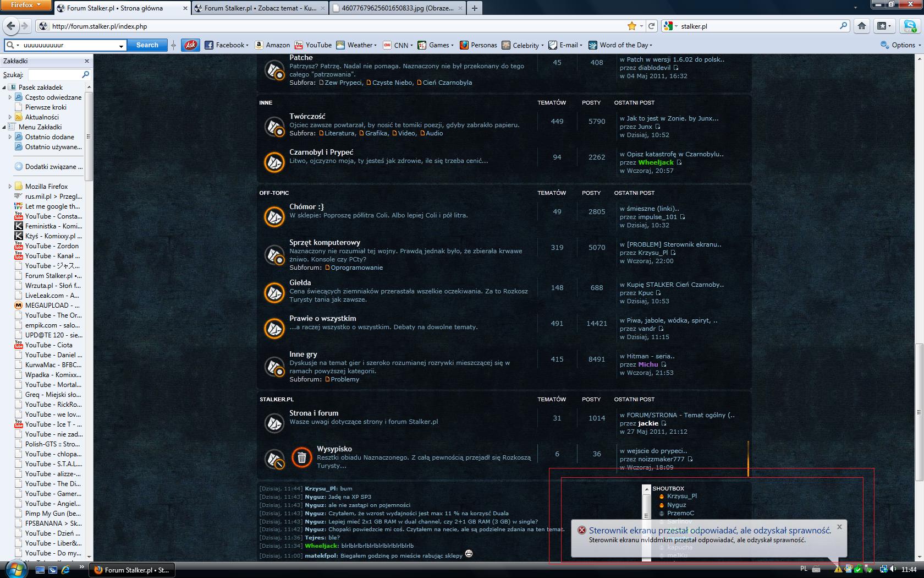Click the Giełda forum status icon
The width and height of the screenshot is (924, 578).
click(274, 292)
